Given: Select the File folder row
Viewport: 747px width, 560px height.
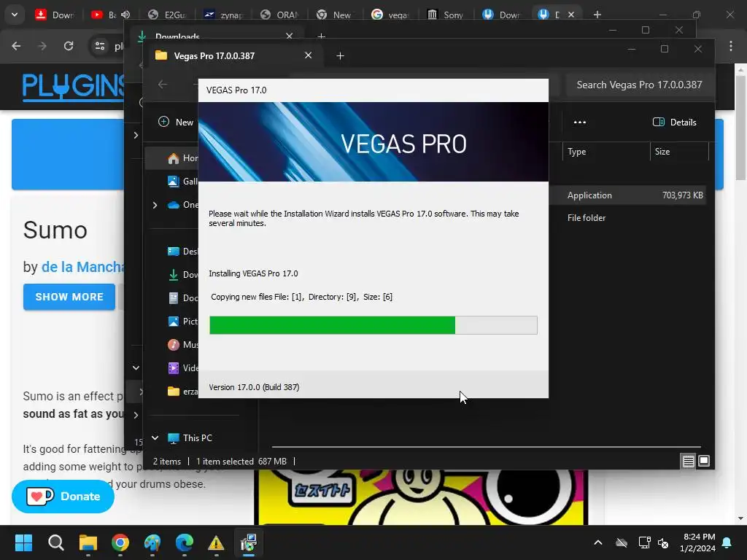Looking at the screenshot, I should tap(627, 218).
